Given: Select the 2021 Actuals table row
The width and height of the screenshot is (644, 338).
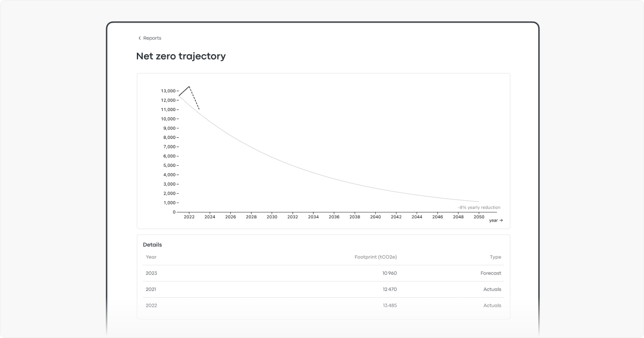Looking at the screenshot, I should tap(322, 289).
